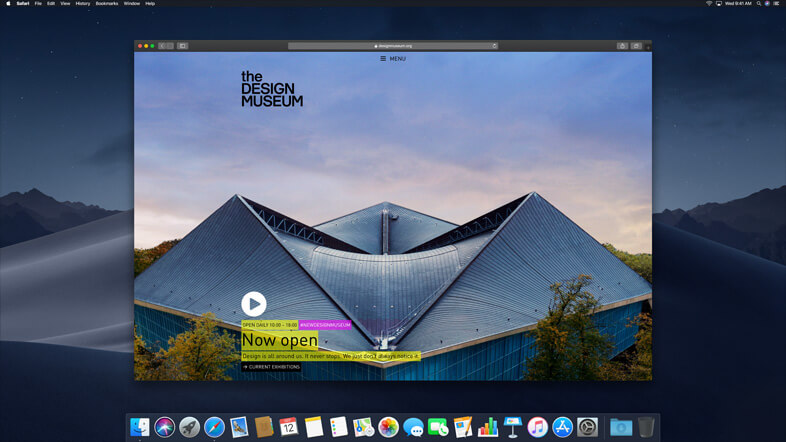Click the #NEWDESIGNMUSEUM hashtag link
Viewport: 786px width, 442px height.
click(x=325, y=325)
